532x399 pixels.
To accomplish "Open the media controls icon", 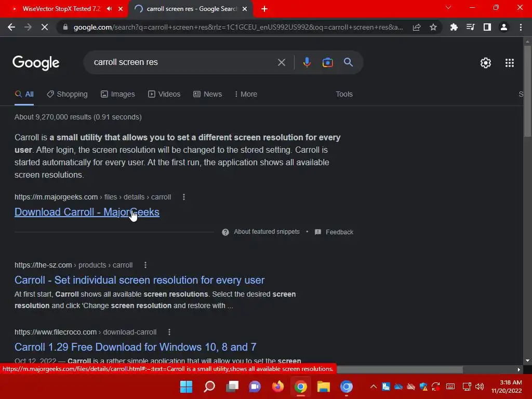I will [x=471, y=27].
